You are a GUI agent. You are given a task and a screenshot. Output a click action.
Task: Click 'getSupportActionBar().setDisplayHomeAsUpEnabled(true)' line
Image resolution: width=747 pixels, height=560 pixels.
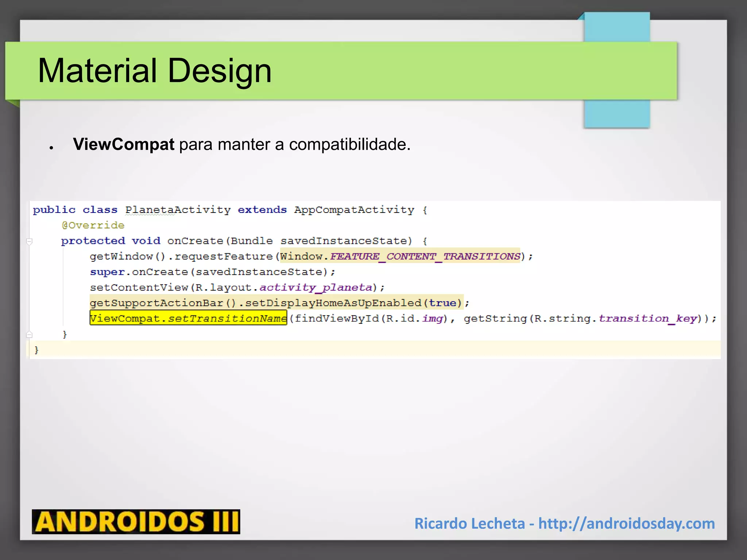276,303
